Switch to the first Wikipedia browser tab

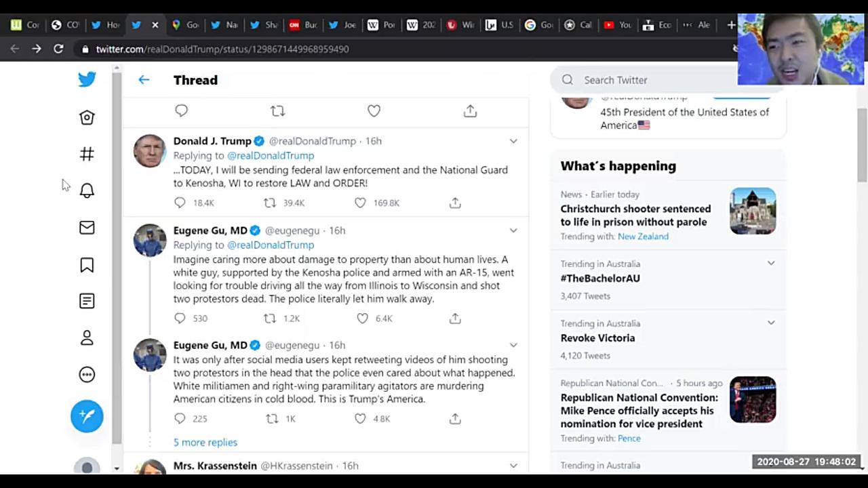[381, 25]
